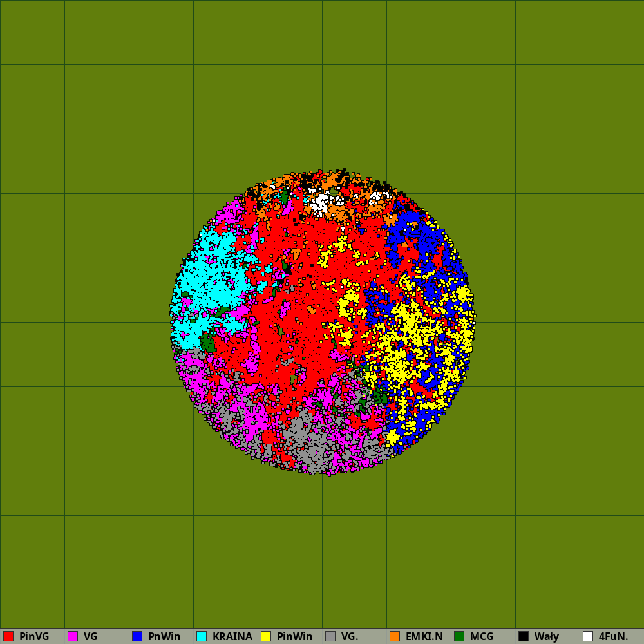Click the PnWin legend label

[x=164, y=636]
